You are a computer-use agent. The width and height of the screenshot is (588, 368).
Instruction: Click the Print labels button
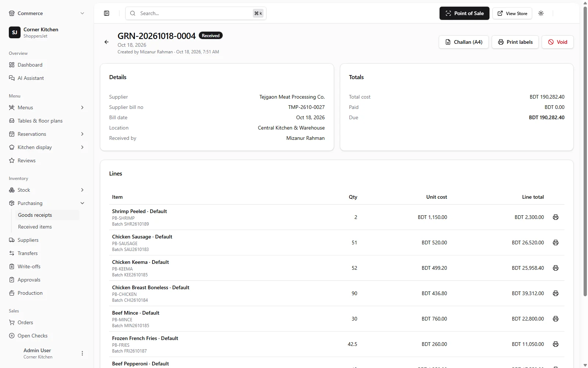[x=515, y=42]
